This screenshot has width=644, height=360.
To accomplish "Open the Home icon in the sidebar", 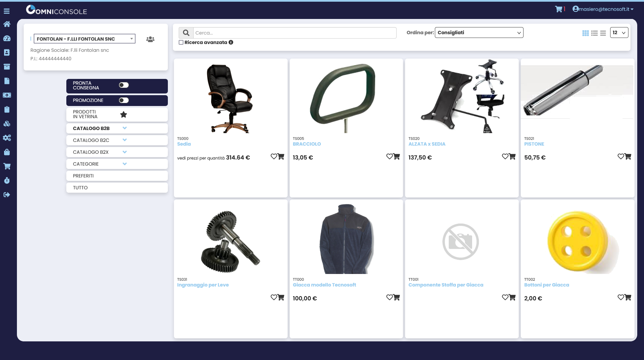I will tap(7, 24).
